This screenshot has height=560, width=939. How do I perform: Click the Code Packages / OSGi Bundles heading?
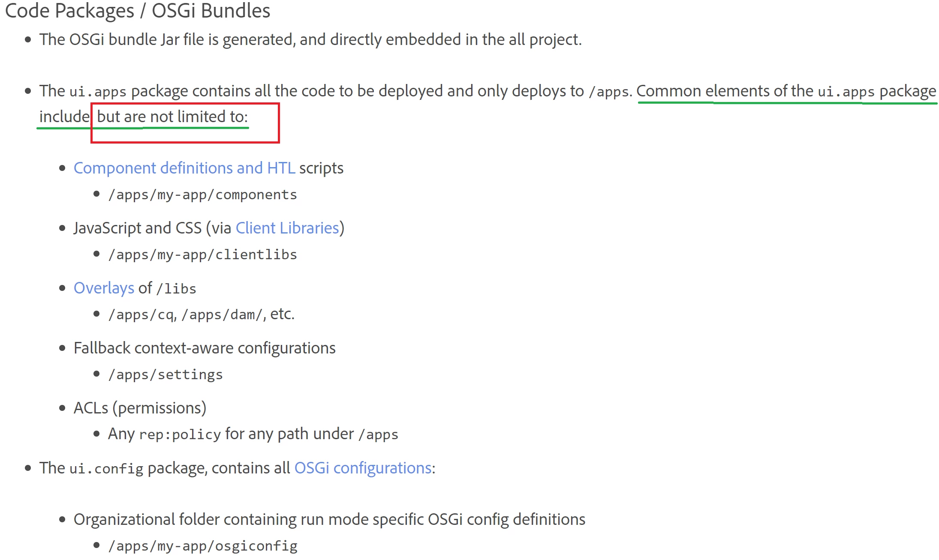137,11
